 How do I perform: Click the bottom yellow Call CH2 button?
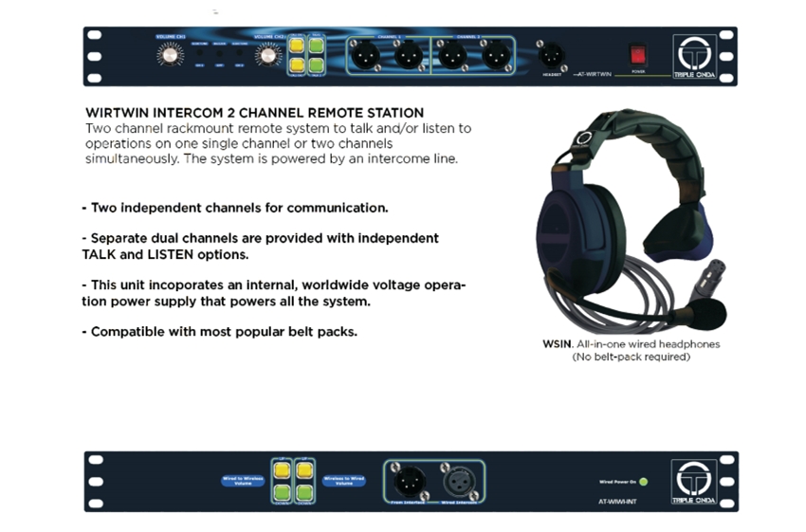(x=297, y=65)
